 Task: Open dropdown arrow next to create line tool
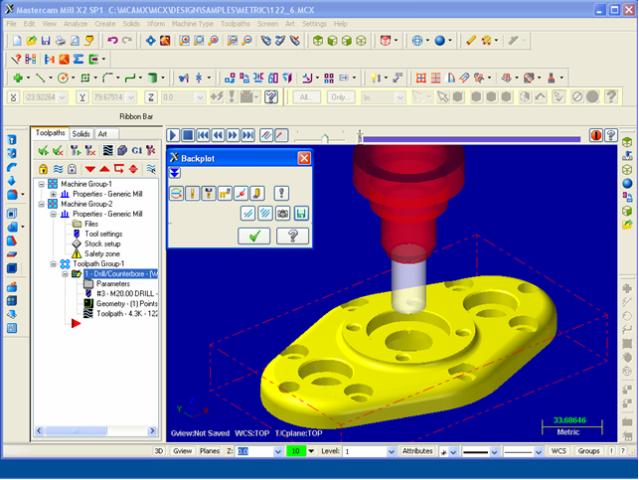click(x=50, y=77)
